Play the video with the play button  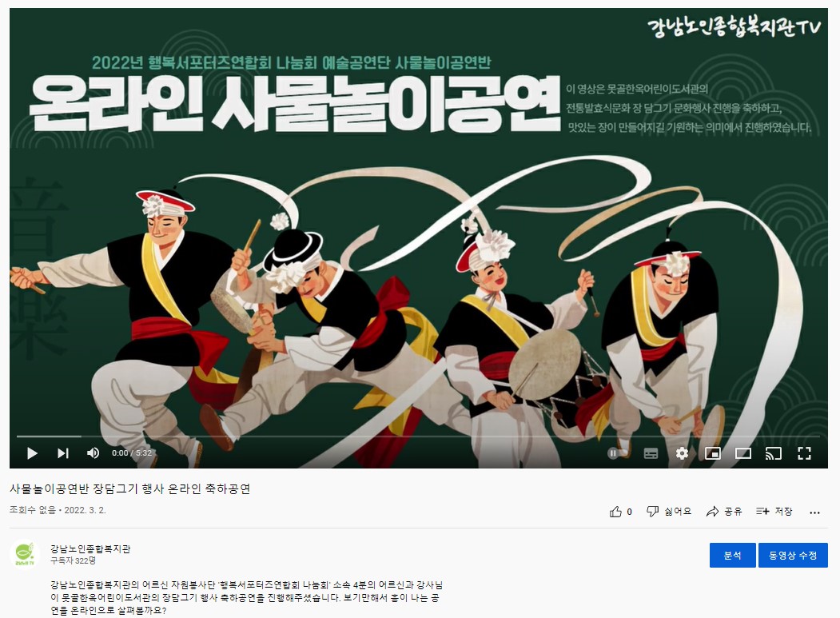32,453
